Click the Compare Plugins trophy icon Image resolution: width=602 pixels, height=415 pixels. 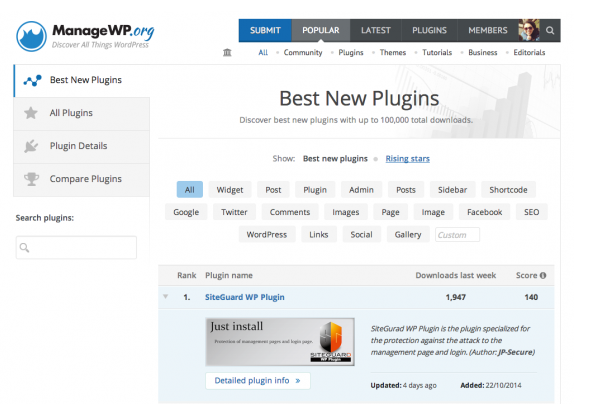point(31,179)
